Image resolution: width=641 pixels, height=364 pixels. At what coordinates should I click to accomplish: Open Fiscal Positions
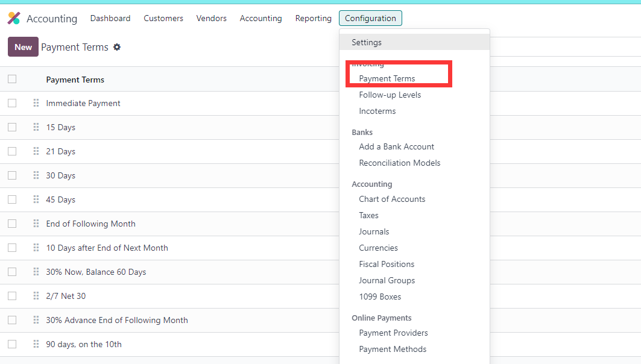[x=387, y=265]
